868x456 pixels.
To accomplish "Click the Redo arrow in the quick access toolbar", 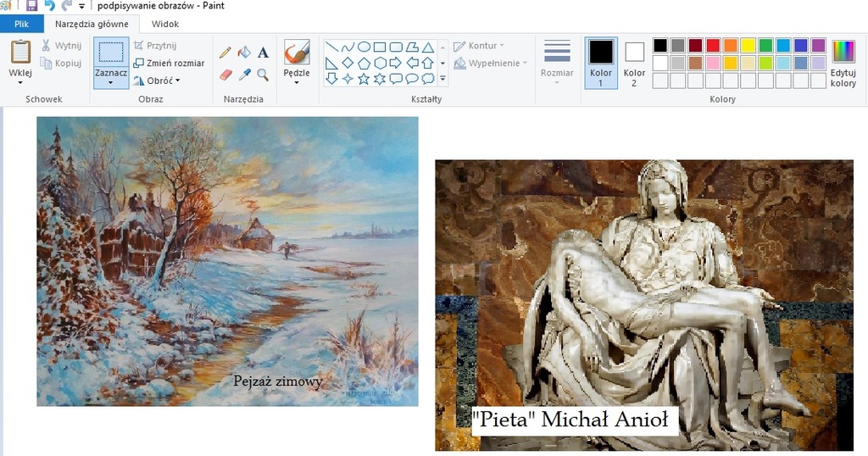I will [x=66, y=6].
